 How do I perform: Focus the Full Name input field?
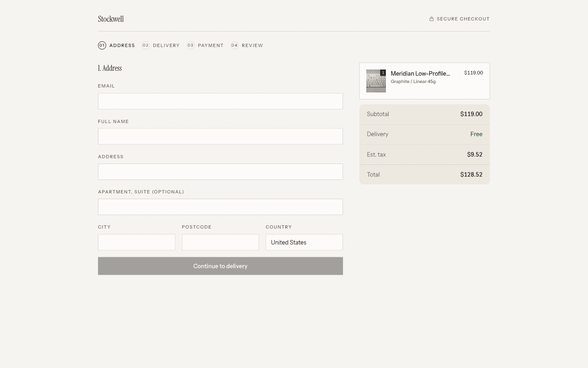point(220,136)
